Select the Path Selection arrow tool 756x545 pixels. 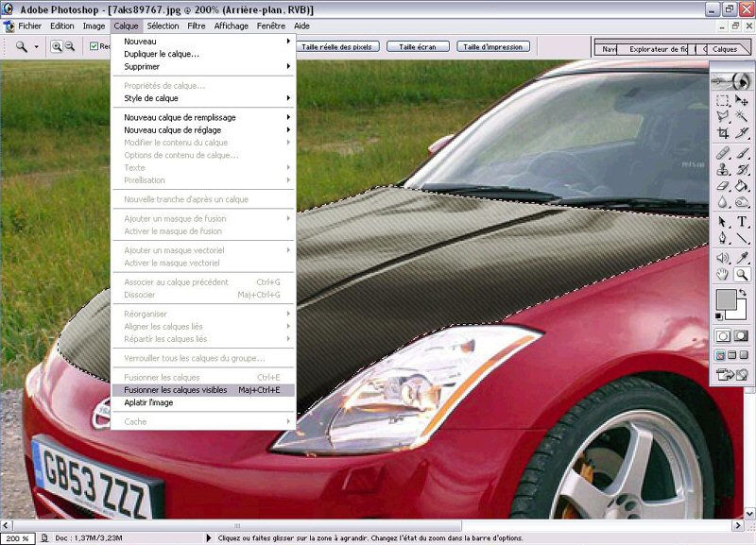pos(722,222)
